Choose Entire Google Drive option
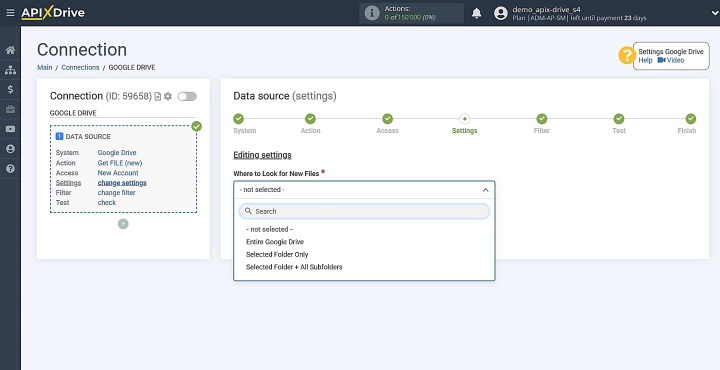This screenshot has width=720, height=370. (x=275, y=242)
